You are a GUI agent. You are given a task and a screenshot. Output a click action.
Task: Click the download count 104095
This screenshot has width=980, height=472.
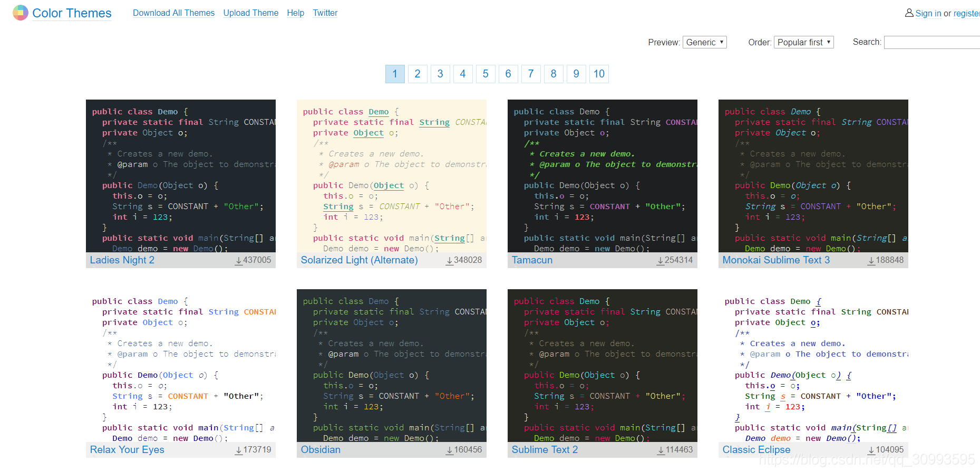(x=890, y=450)
